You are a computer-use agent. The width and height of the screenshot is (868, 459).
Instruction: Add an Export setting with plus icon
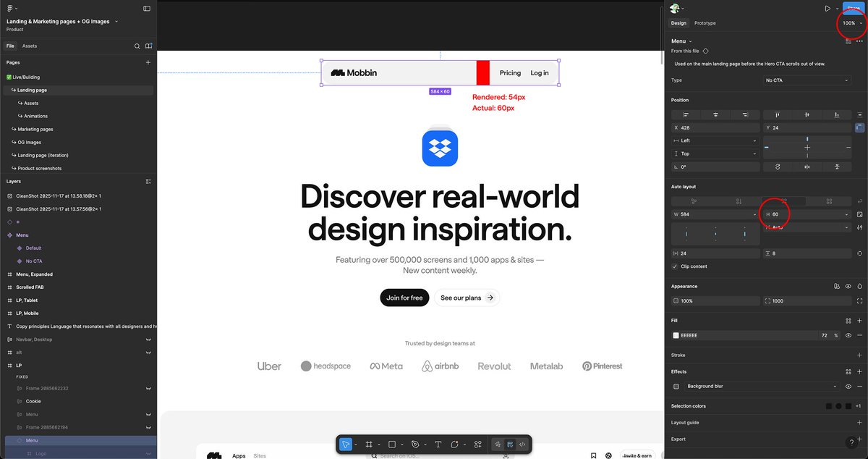(x=859, y=439)
